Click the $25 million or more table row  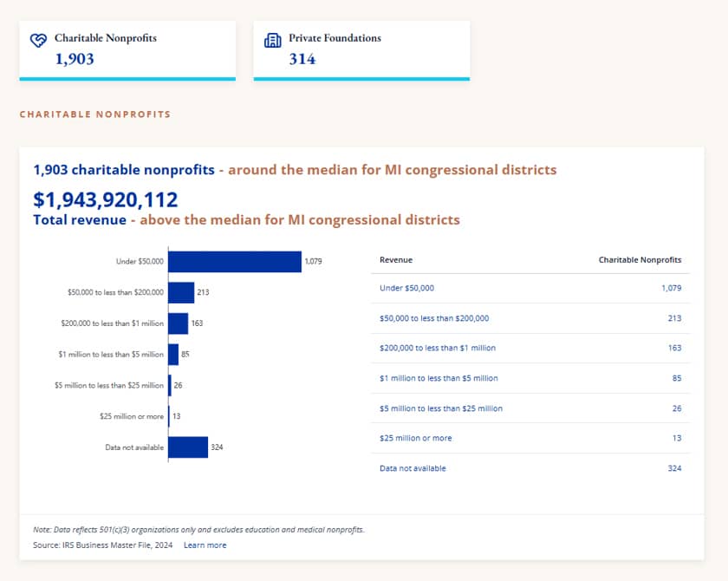click(530, 438)
